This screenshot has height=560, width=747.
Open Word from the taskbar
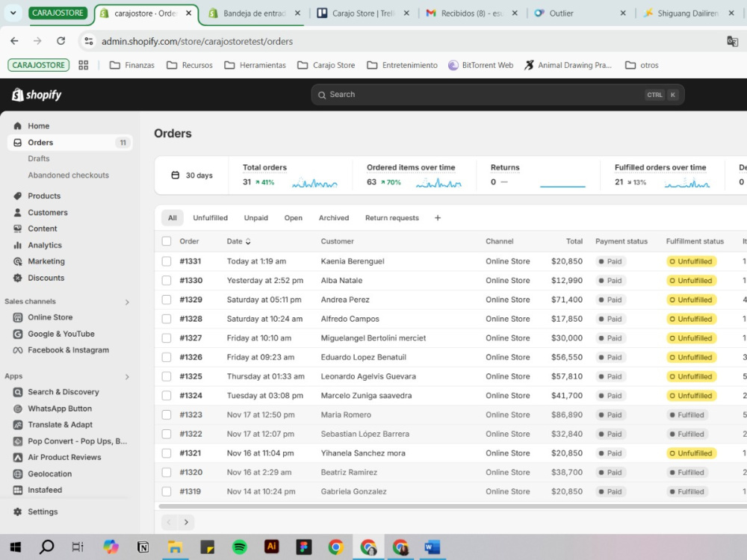click(x=432, y=547)
